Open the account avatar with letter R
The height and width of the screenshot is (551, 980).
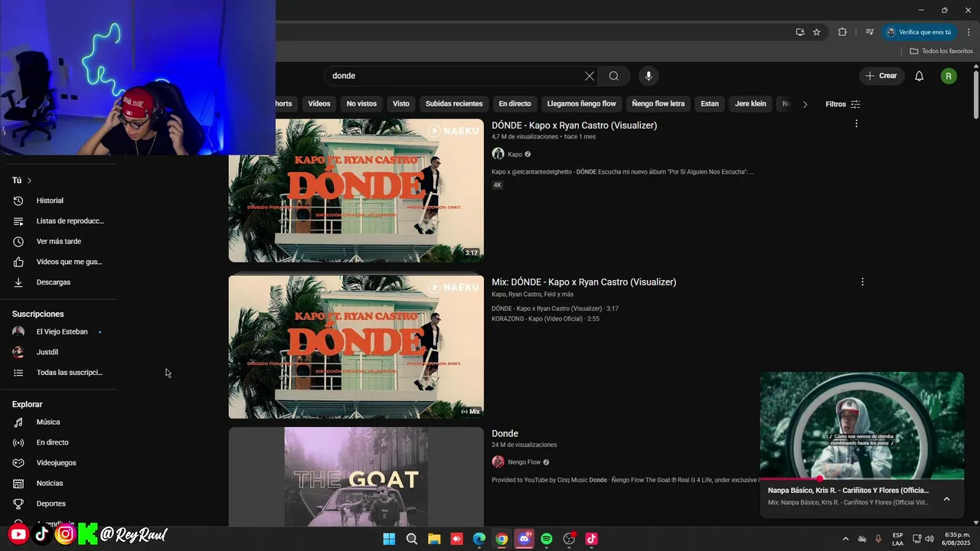(949, 76)
